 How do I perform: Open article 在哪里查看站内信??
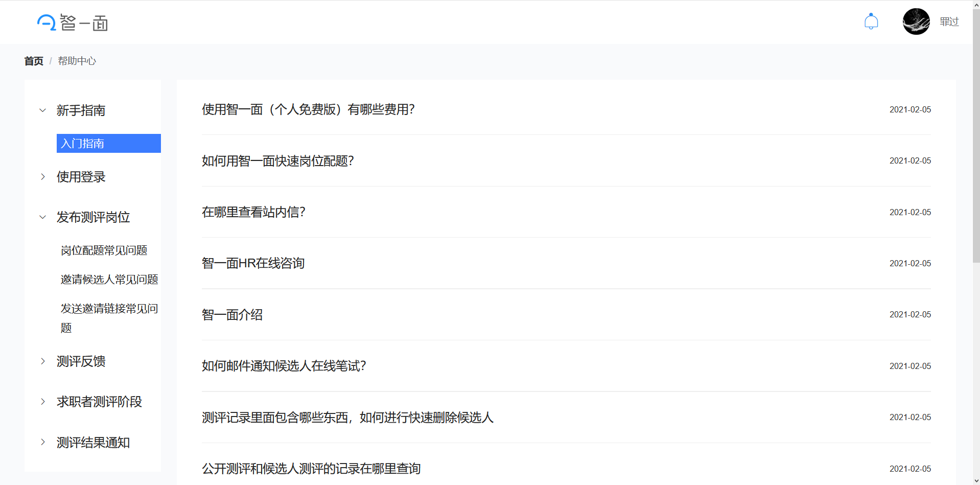point(253,212)
